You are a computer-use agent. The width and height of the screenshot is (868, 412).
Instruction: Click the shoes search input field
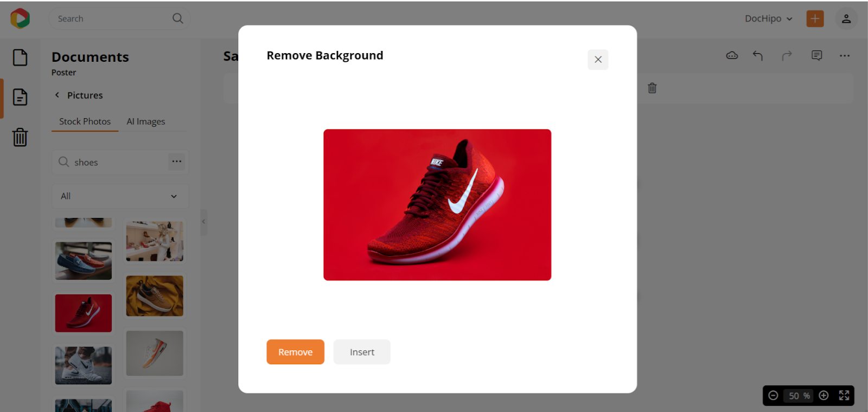point(119,162)
